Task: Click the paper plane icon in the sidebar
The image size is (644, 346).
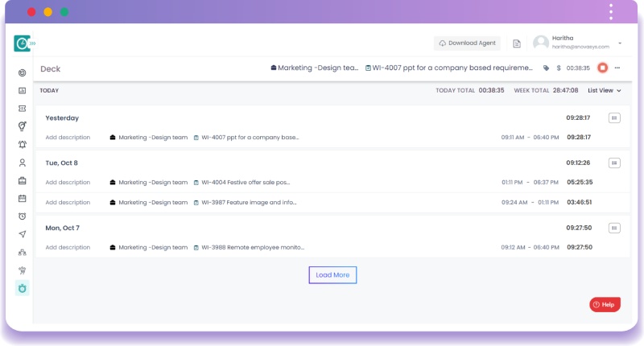Action: (x=23, y=234)
